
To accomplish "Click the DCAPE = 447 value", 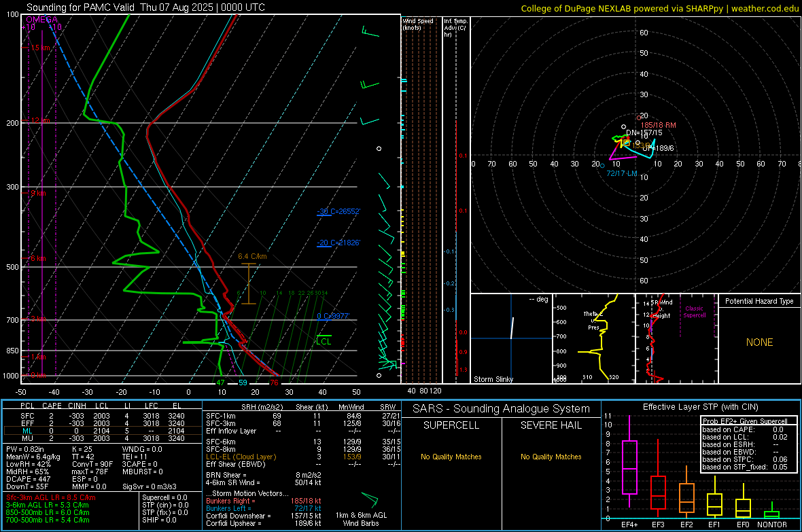I will (28, 479).
